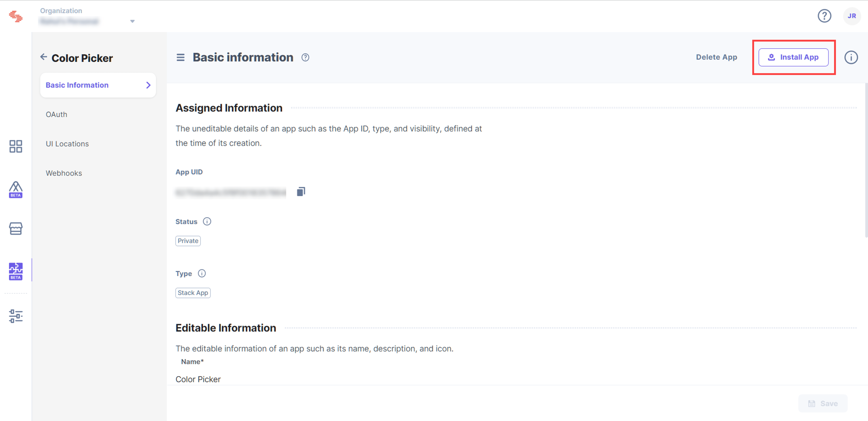Click the Private status tag
Viewport: 868px width, 421px height.
point(188,241)
